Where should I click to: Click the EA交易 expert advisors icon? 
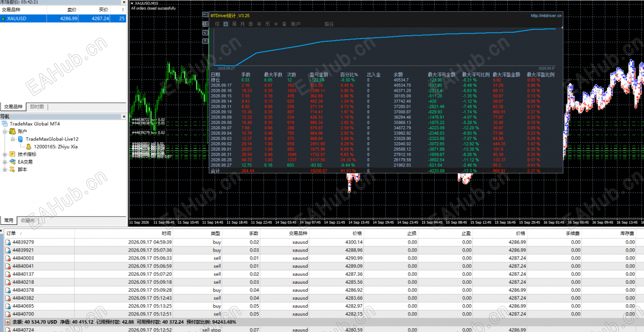point(12,162)
